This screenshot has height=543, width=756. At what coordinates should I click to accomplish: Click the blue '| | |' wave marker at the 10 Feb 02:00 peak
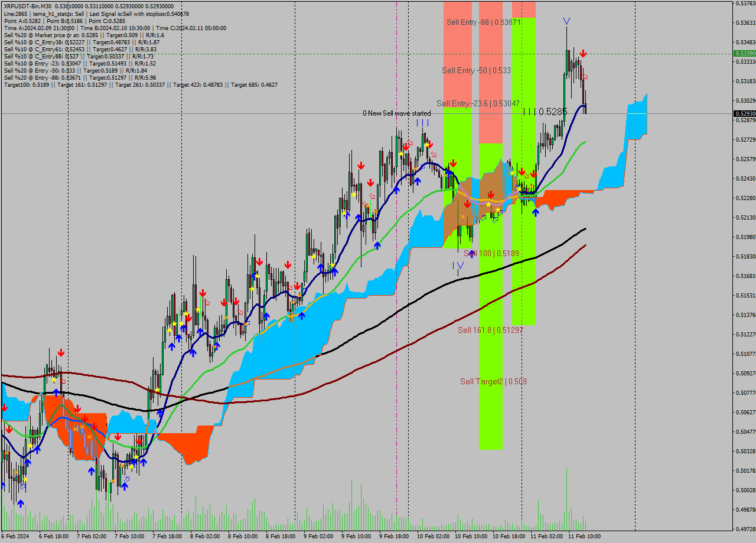point(422,123)
